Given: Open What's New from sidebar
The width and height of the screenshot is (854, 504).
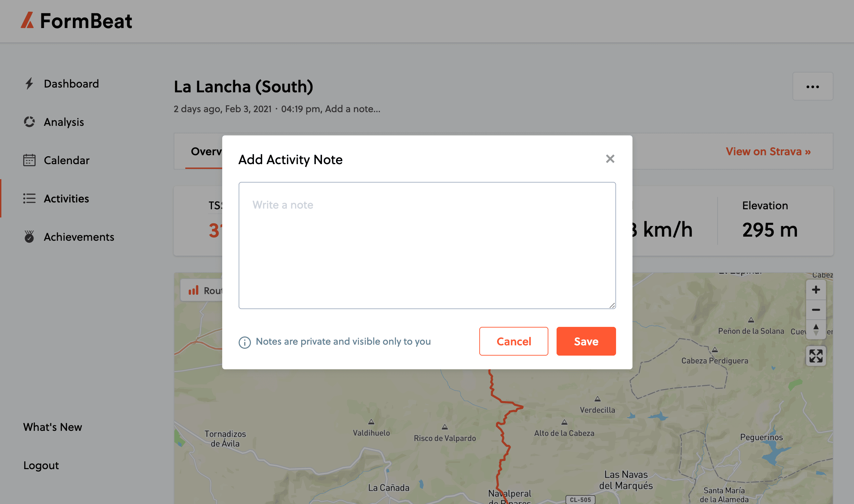Looking at the screenshot, I should pos(53,427).
